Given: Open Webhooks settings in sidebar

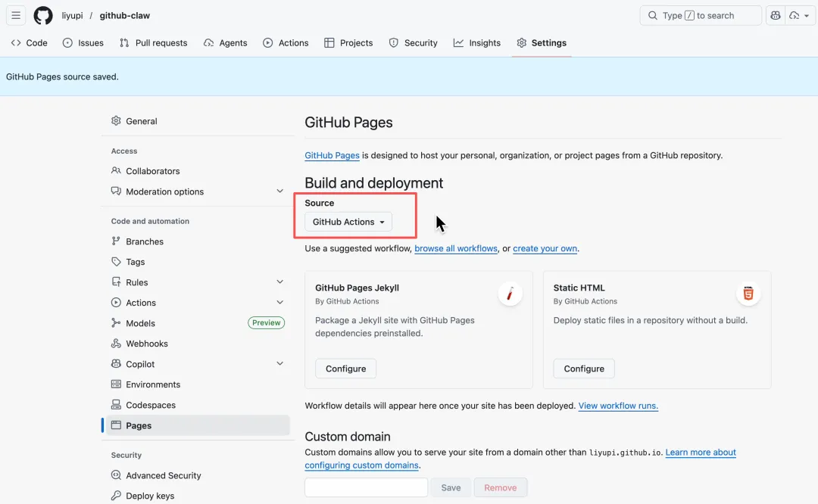Looking at the screenshot, I should tap(146, 344).
